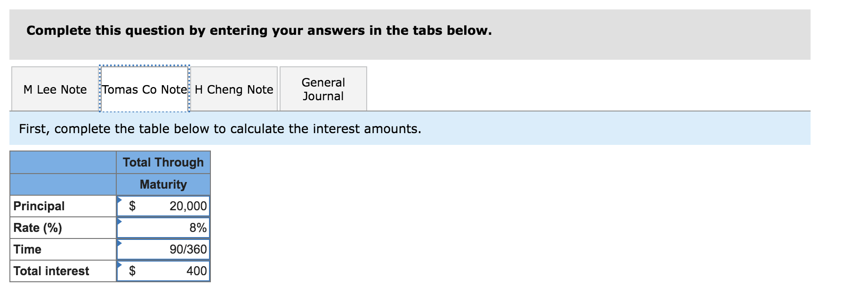Click the Principal amount input showing 20,000

click(x=174, y=206)
